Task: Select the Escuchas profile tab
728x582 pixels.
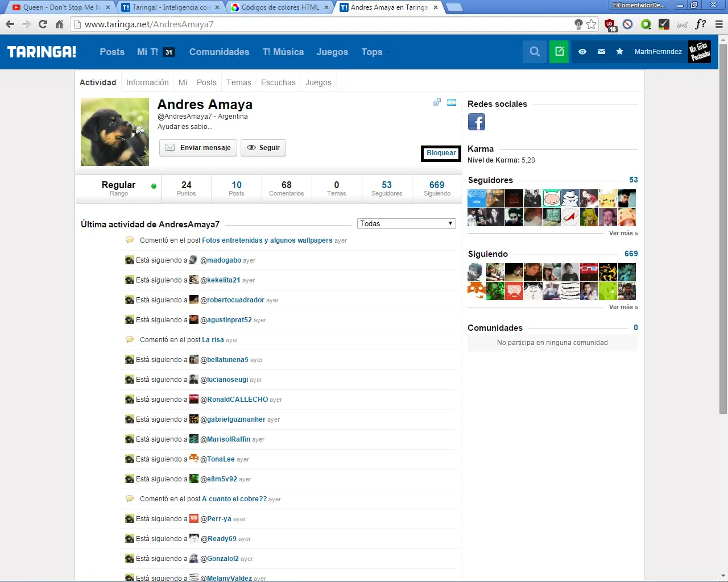Action: point(278,82)
